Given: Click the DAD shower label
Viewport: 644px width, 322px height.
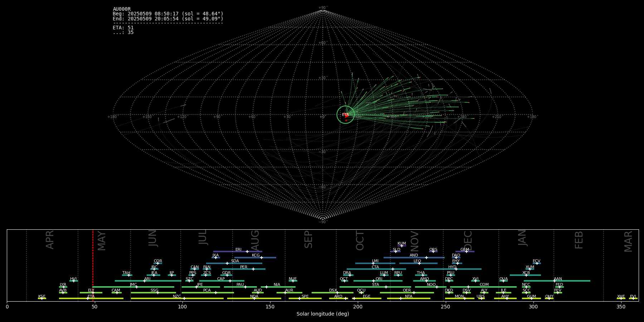Looking at the screenshot, I should point(456,255).
